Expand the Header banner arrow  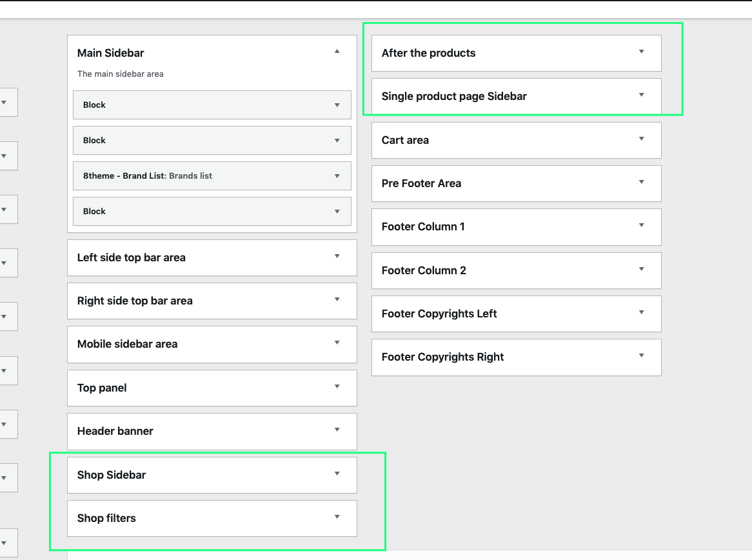[x=337, y=430]
